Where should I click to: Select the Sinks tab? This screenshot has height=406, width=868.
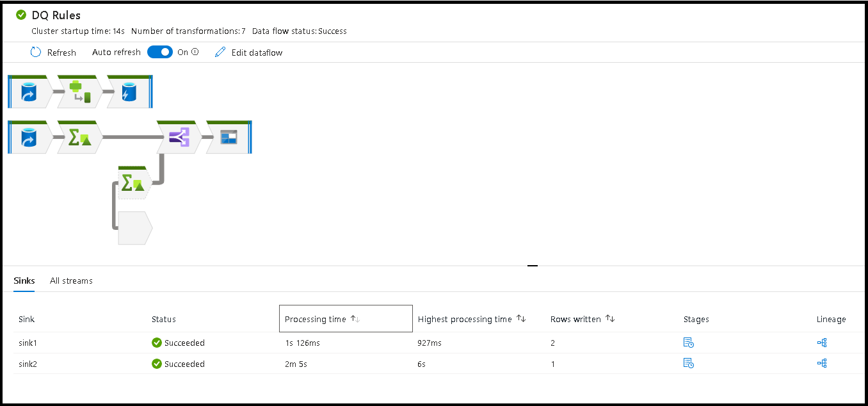24,280
